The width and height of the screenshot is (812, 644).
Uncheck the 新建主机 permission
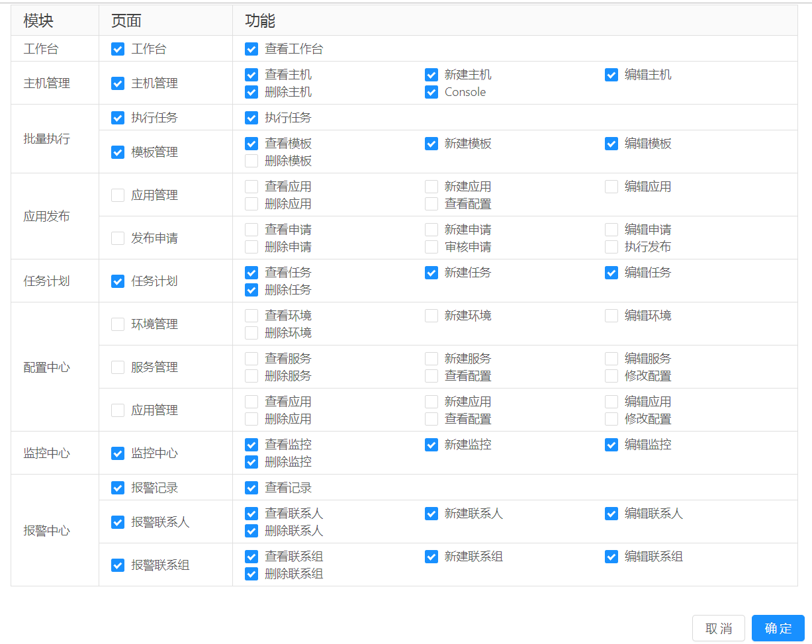click(x=431, y=75)
